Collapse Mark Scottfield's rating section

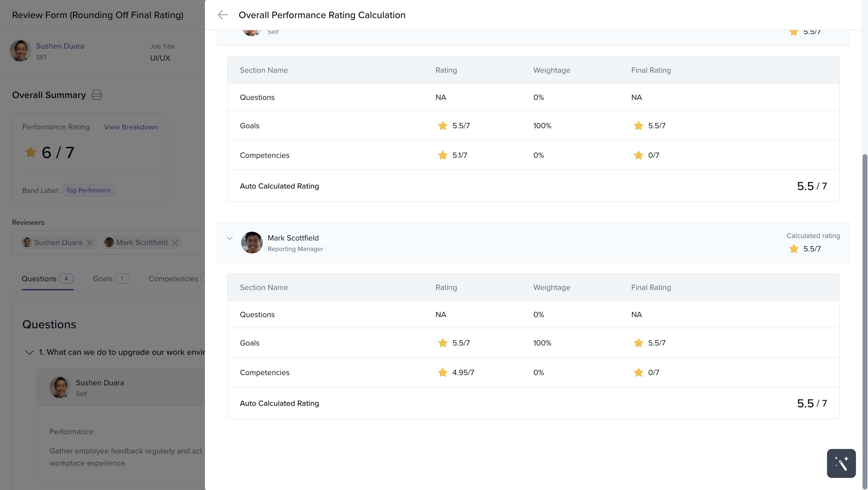point(229,238)
